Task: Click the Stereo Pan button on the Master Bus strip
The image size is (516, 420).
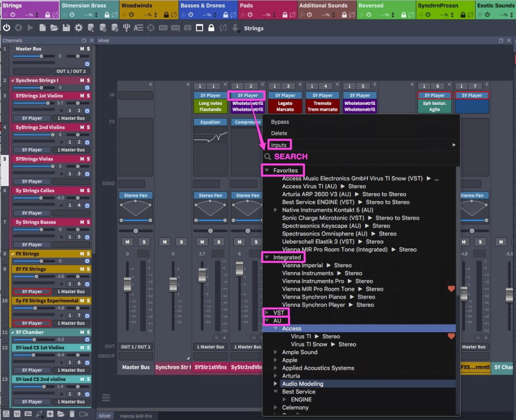Action: coord(136,195)
